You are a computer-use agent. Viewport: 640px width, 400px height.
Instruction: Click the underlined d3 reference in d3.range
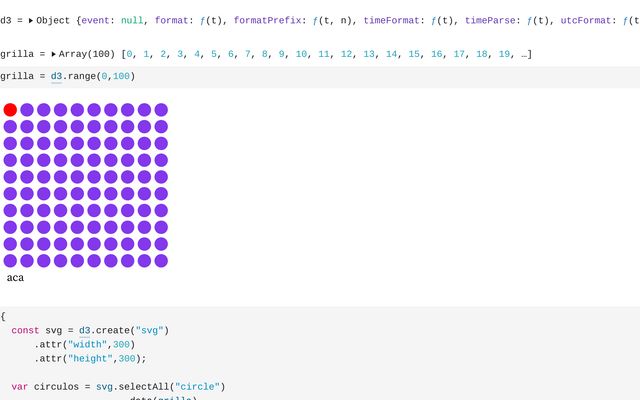click(56, 76)
